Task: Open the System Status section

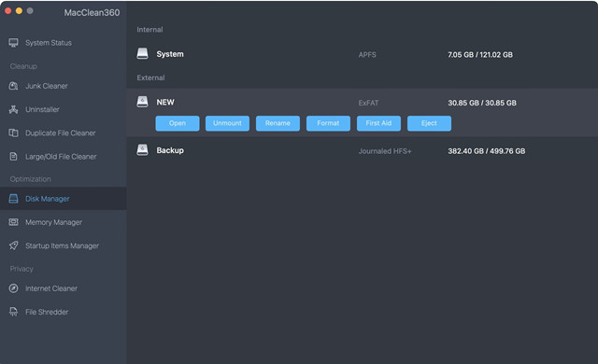Action: [49, 43]
